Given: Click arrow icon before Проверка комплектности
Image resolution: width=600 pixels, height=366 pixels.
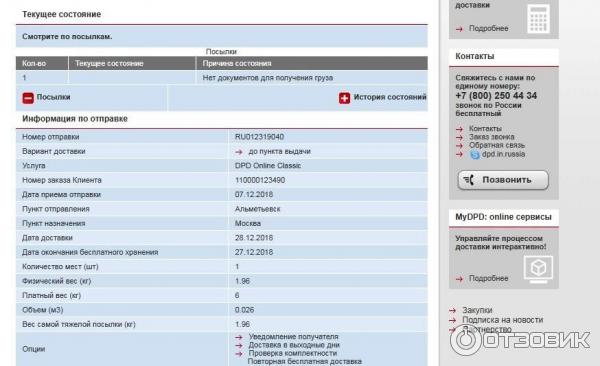Looking at the screenshot, I should [239, 354].
